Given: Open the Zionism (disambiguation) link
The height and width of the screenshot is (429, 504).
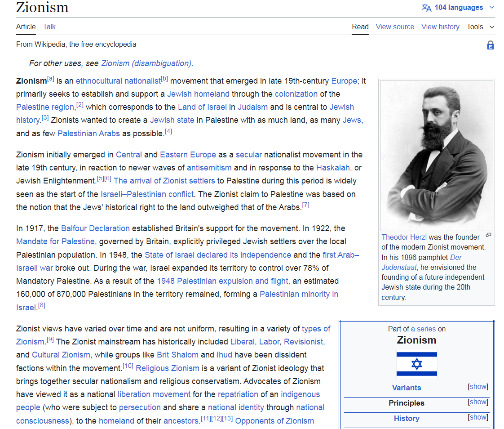Looking at the screenshot, I should 146,63.
